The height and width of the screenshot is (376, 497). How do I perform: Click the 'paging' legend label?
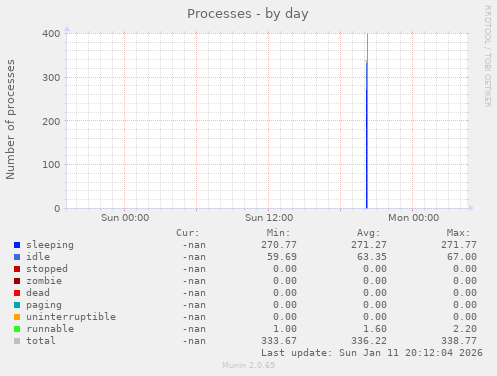(44, 305)
